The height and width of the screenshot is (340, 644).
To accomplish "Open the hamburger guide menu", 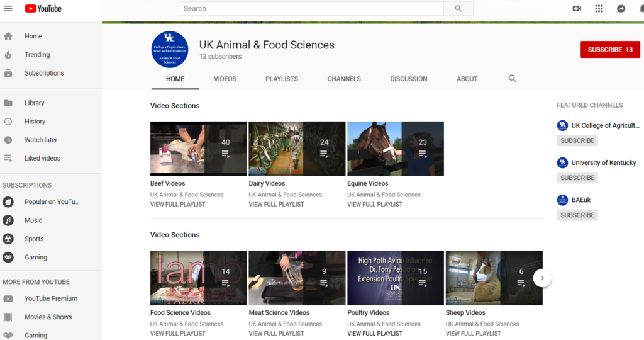I will [x=8, y=8].
